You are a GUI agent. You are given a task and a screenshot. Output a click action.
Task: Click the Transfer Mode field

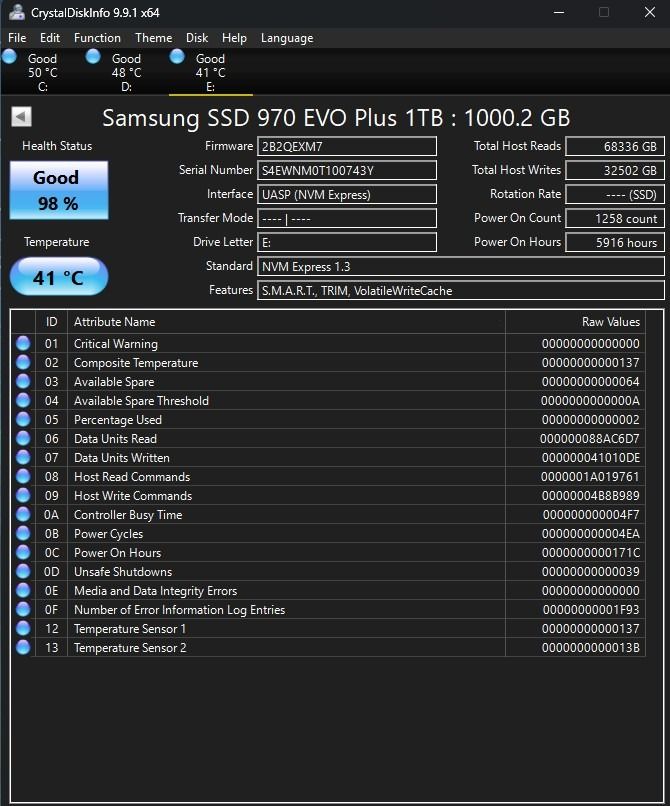347,218
